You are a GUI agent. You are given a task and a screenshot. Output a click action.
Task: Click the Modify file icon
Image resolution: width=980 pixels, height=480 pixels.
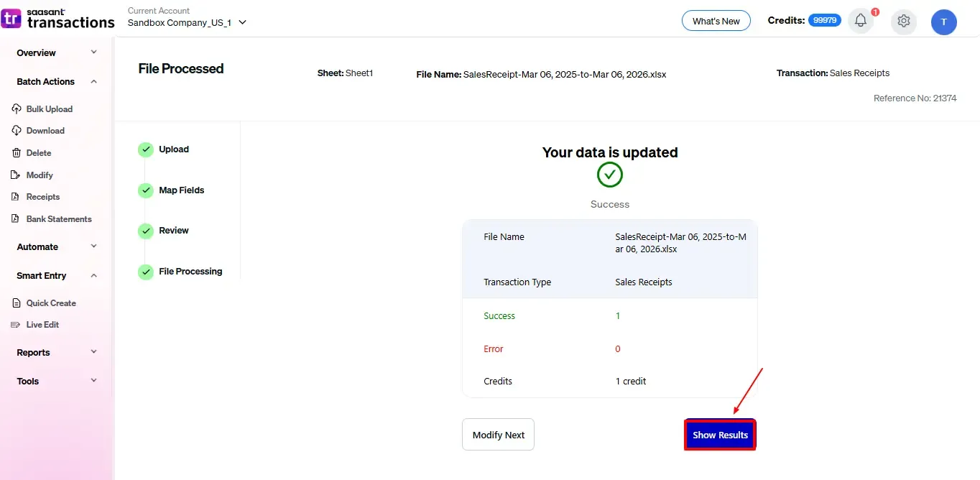17,175
